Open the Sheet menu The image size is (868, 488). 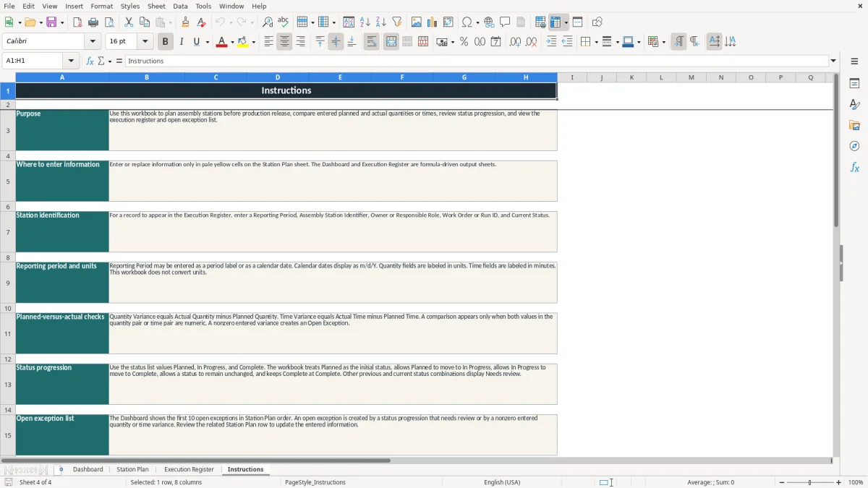tap(156, 6)
